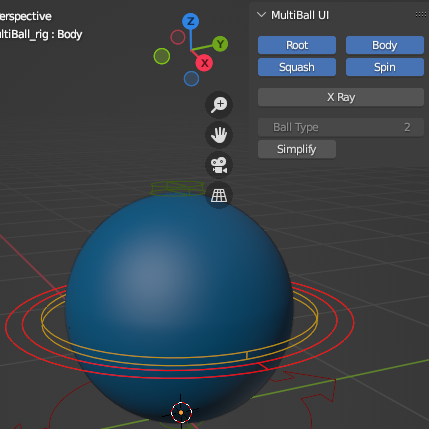Switch perspective/orthographic with the grid icon
The image size is (429, 429).
click(219, 195)
